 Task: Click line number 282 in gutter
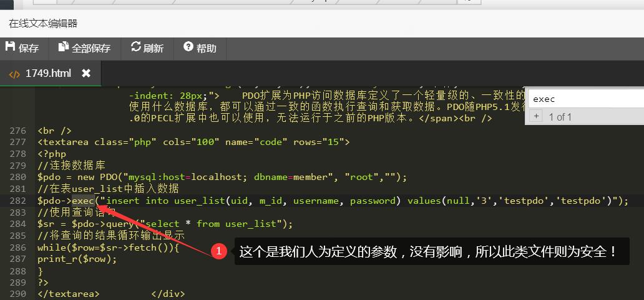(18, 201)
